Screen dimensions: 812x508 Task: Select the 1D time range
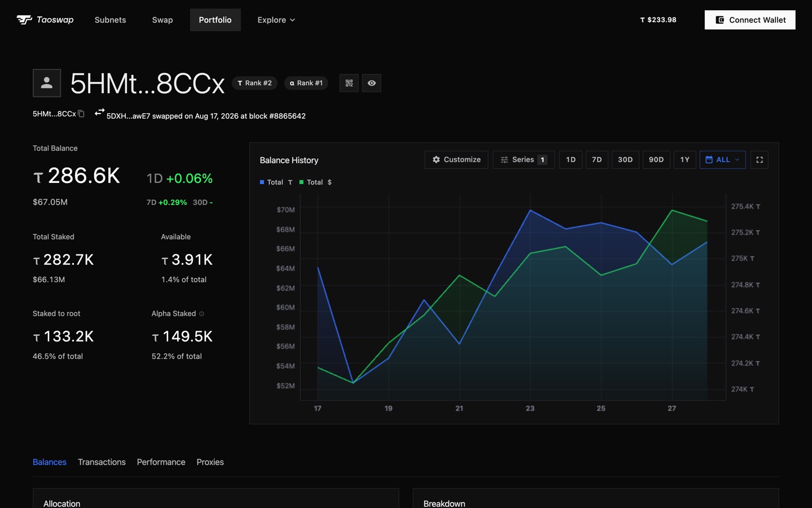point(571,160)
